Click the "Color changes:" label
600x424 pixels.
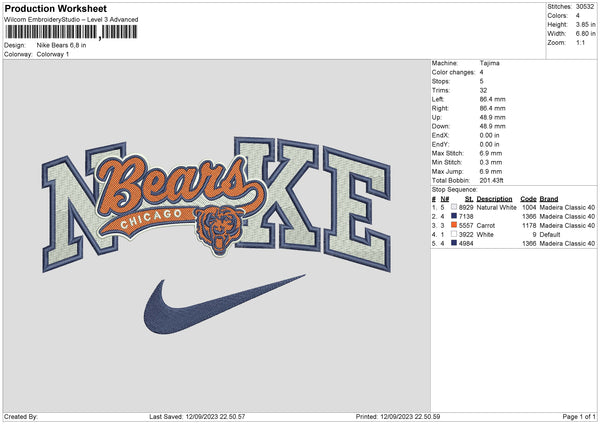(453, 72)
